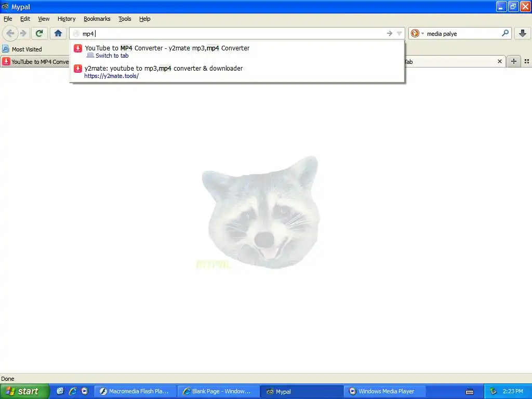Select y2mate youtube to mp3,mp4 suggestion
The height and width of the screenshot is (399, 532).
coord(237,72)
